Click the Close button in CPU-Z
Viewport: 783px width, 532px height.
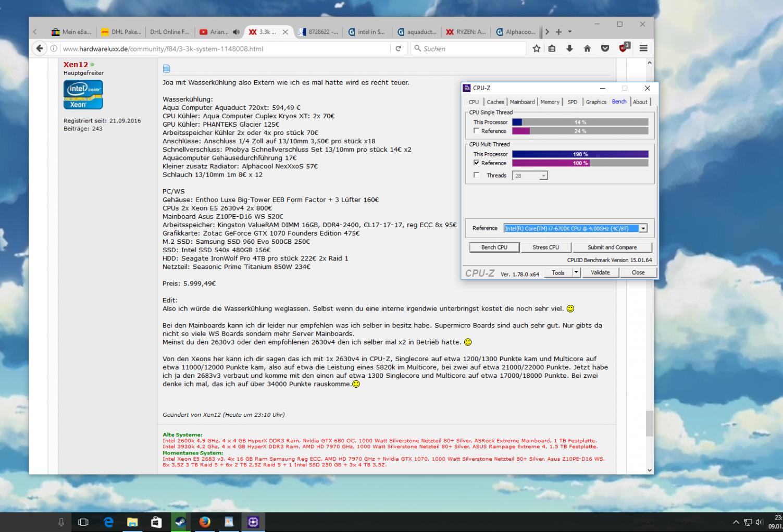(638, 272)
